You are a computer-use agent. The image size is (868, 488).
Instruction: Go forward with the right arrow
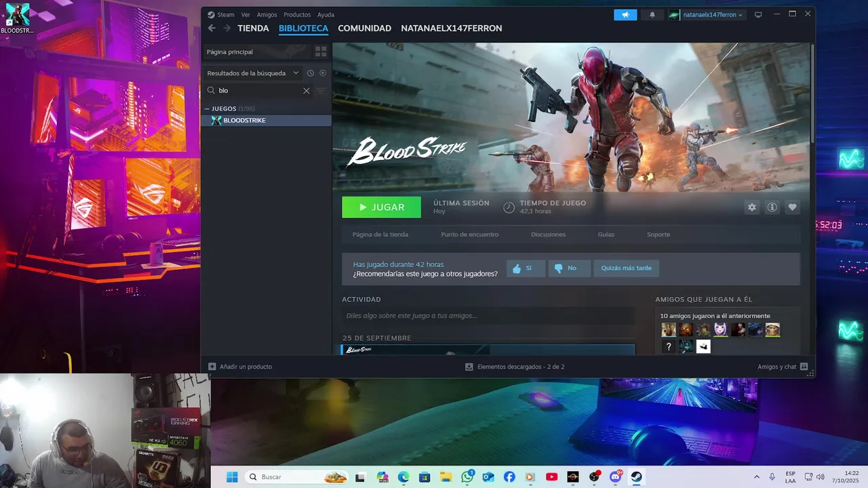click(x=226, y=28)
